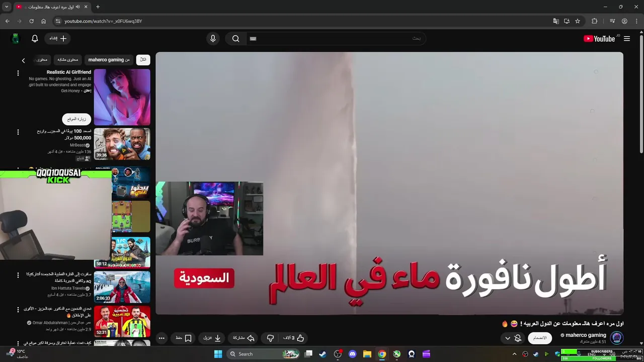The height and width of the screenshot is (362, 644).
Task: Open maherco gaming channel avatar
Action: (x=617, y=338)
